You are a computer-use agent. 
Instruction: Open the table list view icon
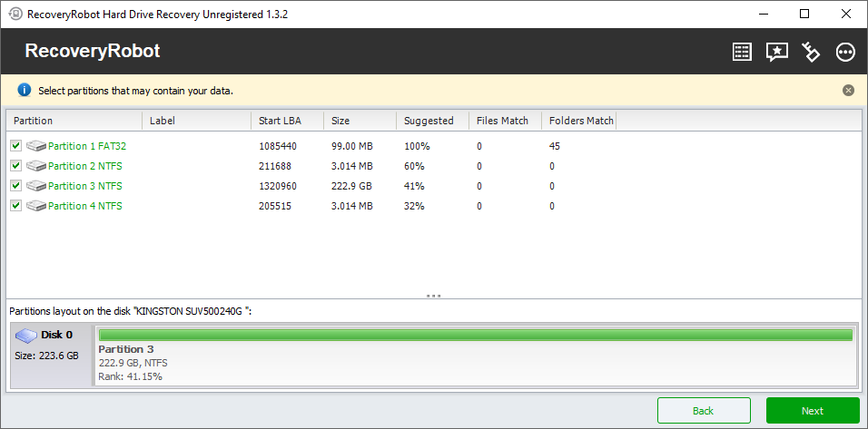point(743,52)
